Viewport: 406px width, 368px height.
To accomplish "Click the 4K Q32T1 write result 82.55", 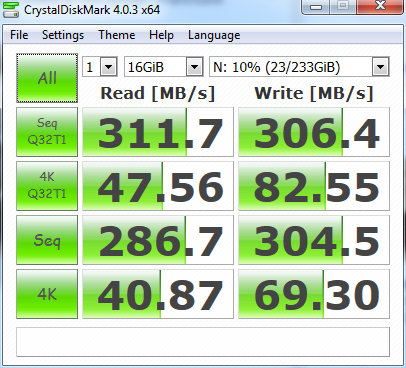I will click(314, 186).
